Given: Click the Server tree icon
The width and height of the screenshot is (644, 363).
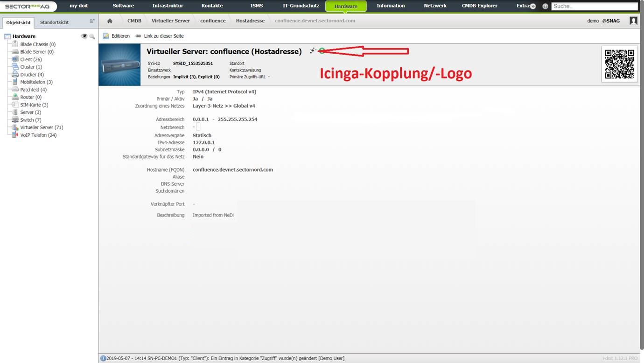Looking at the screenshot, I should point(15,112).
